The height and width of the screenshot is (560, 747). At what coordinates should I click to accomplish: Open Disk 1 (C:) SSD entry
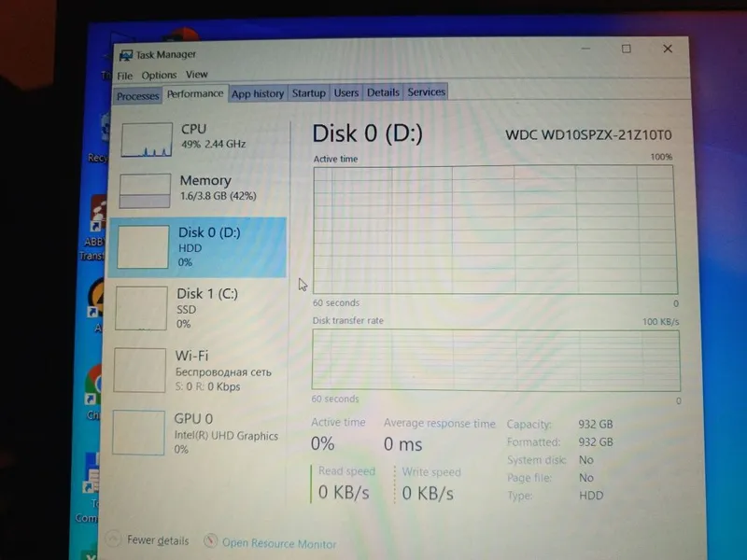click(199, 308)
